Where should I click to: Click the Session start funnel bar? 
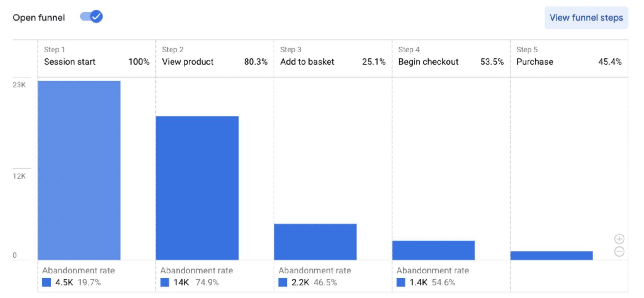[79, 170]
